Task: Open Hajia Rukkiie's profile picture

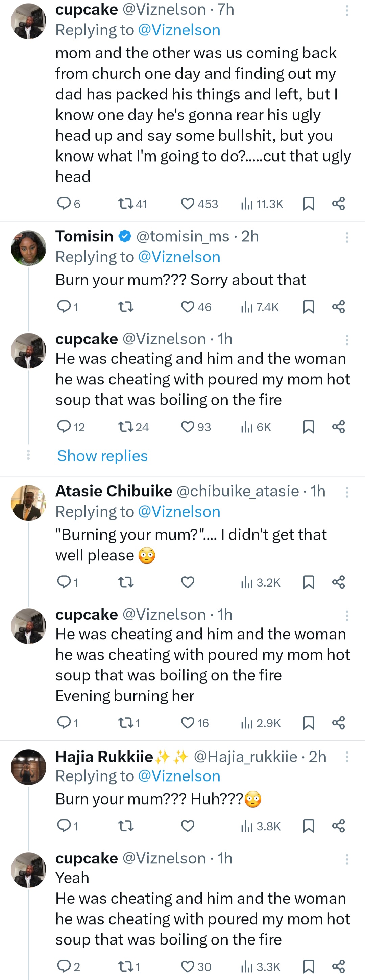Action: [28, 767]
